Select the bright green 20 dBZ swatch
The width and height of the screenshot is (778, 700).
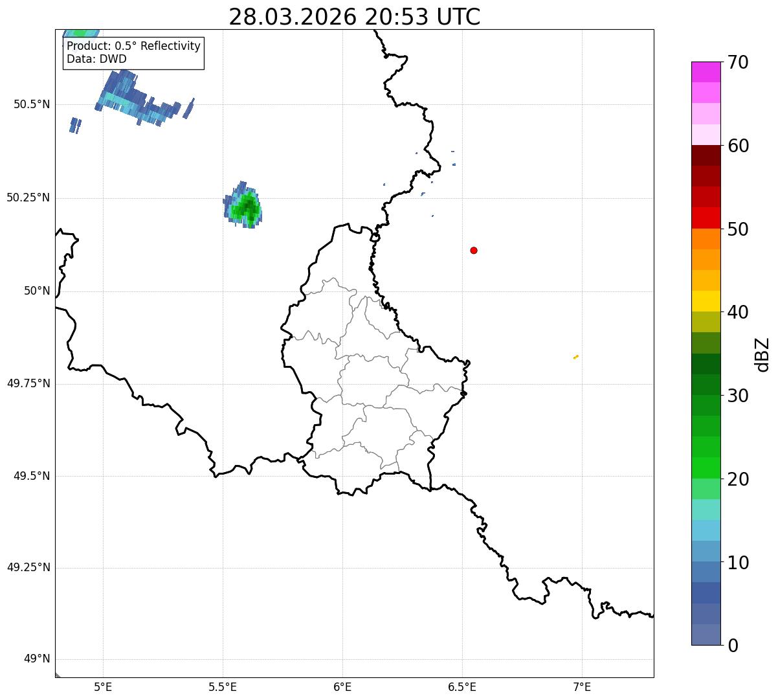point(706,468)
